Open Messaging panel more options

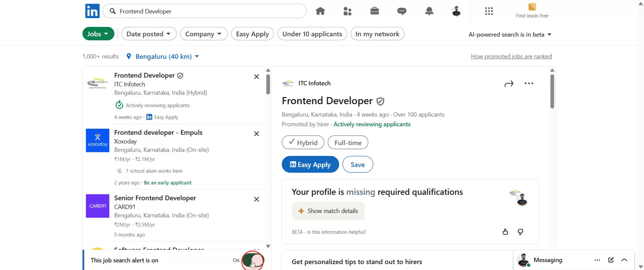pyautogui.click(x=597, y=260)
